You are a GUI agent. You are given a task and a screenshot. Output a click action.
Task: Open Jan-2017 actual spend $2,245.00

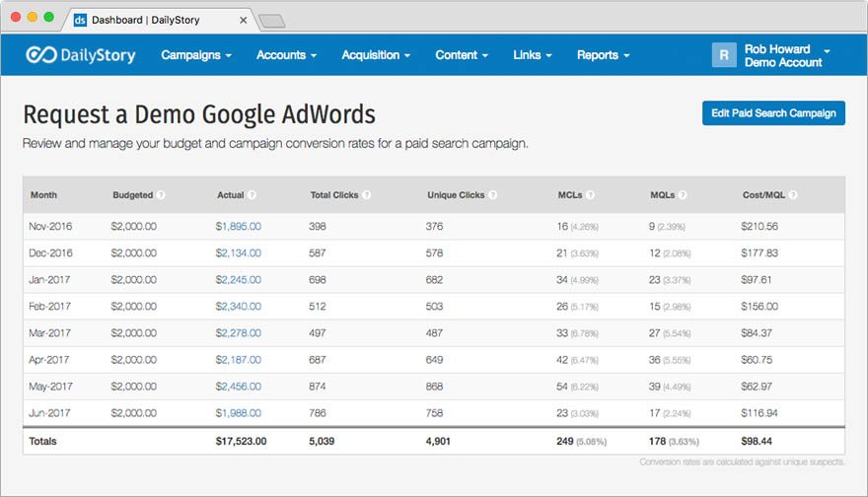238,279
